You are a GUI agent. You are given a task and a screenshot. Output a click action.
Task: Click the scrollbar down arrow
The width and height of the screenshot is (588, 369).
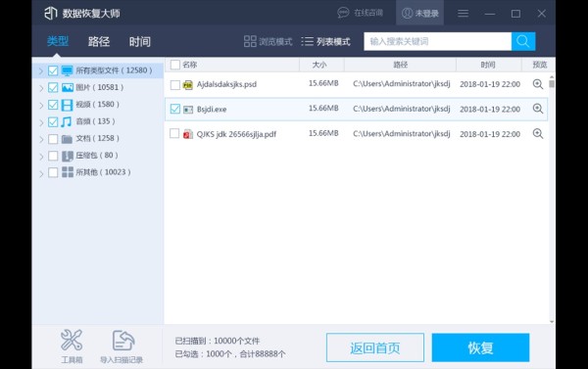click(x=551, y=321)
